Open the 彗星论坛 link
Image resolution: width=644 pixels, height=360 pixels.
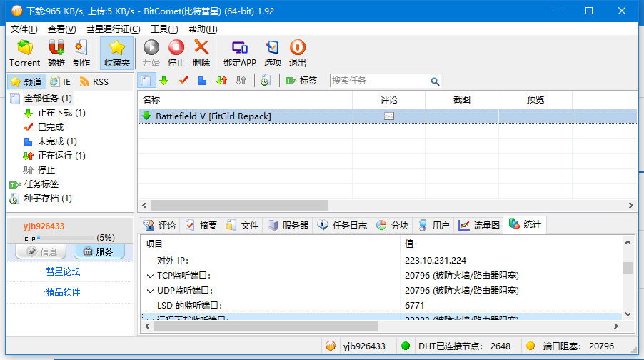(62, 271)
